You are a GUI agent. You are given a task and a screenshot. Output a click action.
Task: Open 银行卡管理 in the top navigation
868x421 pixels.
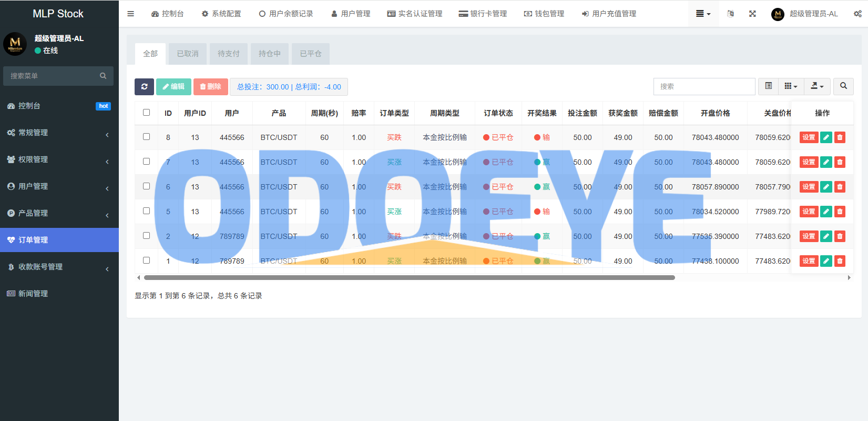tap(483, 14)
